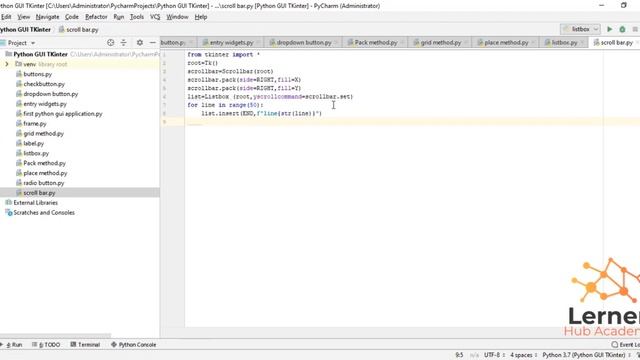Open the Code menu
The image size is (640, 360).
[71, 17]
